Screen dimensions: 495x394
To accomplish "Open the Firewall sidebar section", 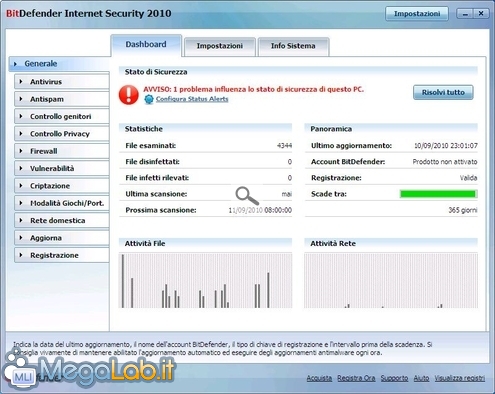I will [62, 151].
